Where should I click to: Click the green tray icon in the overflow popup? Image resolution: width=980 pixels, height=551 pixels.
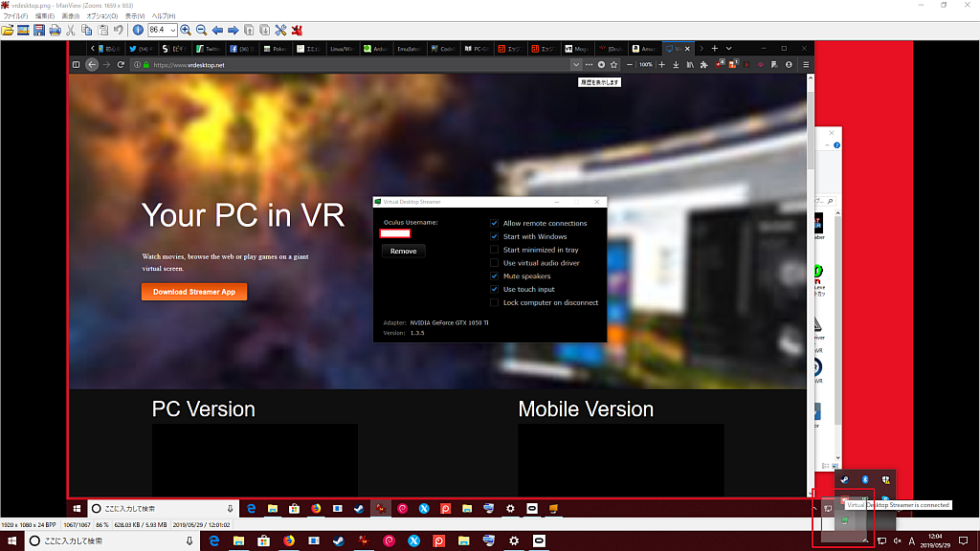click(844, 519)
